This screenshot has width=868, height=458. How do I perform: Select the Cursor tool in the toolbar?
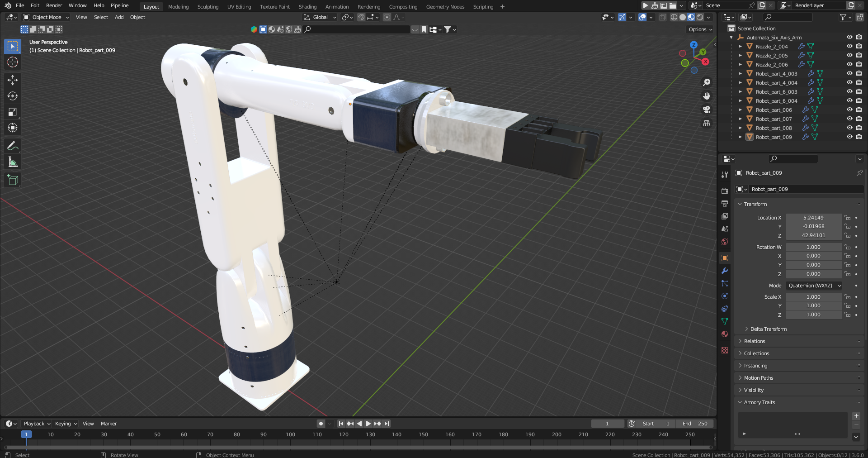tap(13, 62)
